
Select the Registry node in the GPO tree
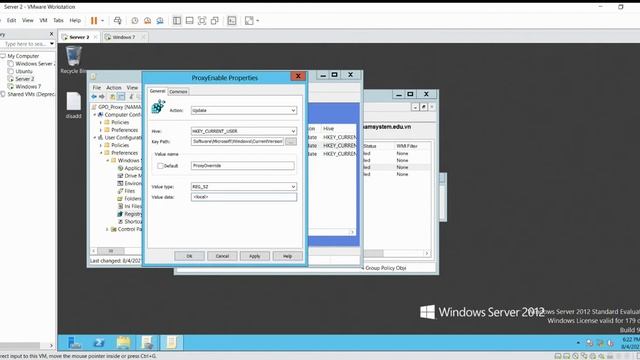[129, 214]
